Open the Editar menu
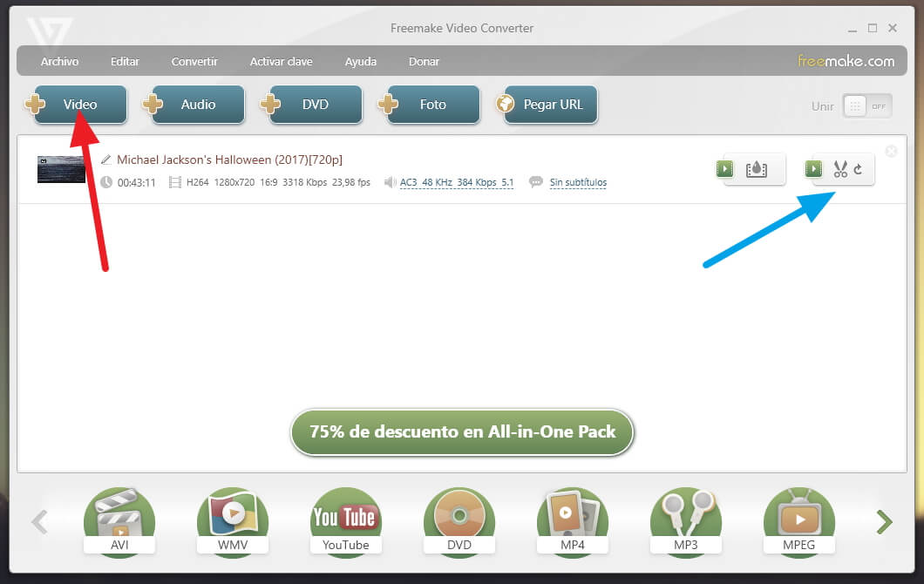 coord(125,61)
